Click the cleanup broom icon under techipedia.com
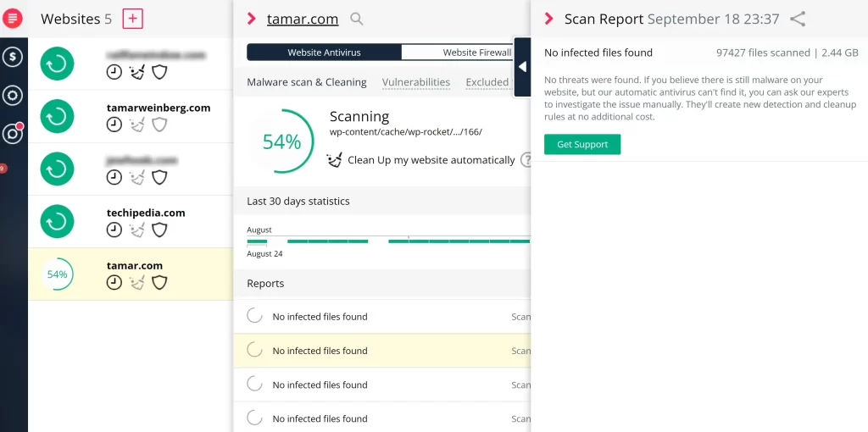Image resolution: width=868 pixels, height=432 pixels. tap(136, 230)
